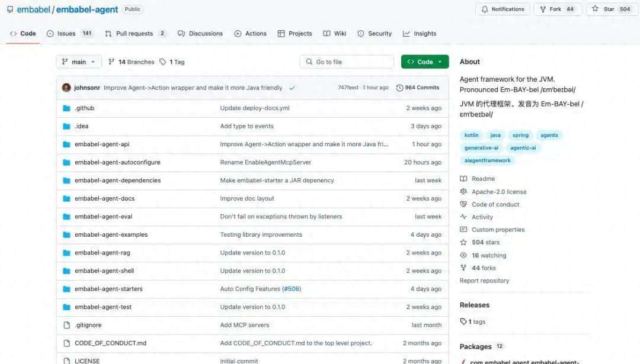The width and height of the screenshot is (640, 364).
Task: Click the Report repository link
Action: pyautogui.click(x=484, y=281)
